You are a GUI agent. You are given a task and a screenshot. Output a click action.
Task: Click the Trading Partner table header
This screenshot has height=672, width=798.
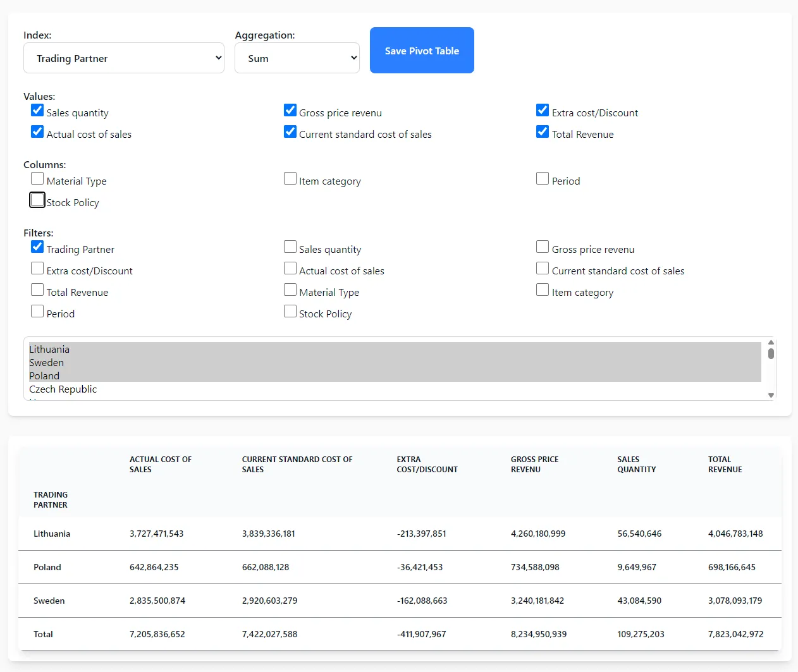click(x=51, y=500)
